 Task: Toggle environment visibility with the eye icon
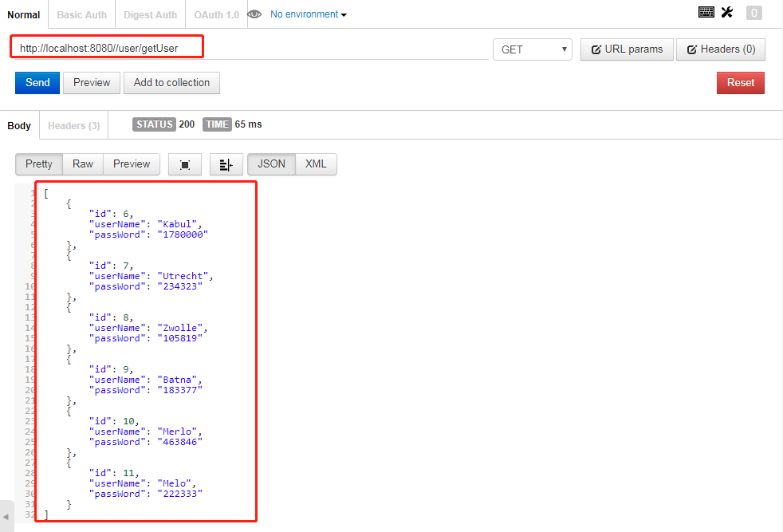click(x=254, y=14)
